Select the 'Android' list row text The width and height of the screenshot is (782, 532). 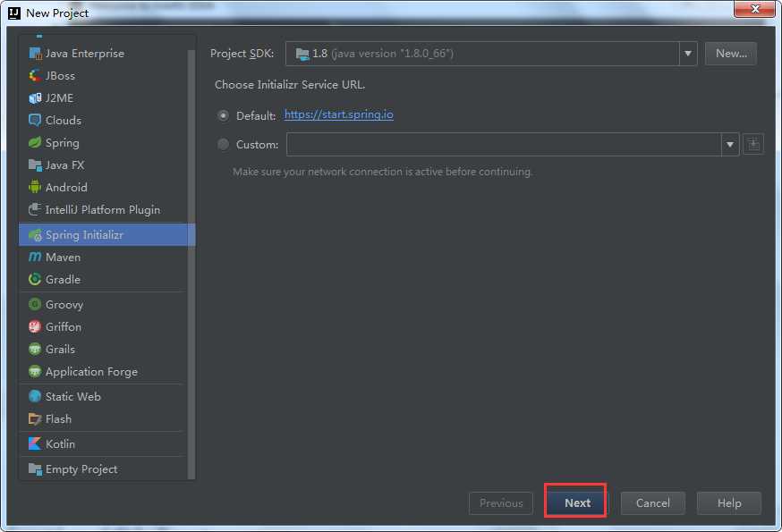coord(66,188)
